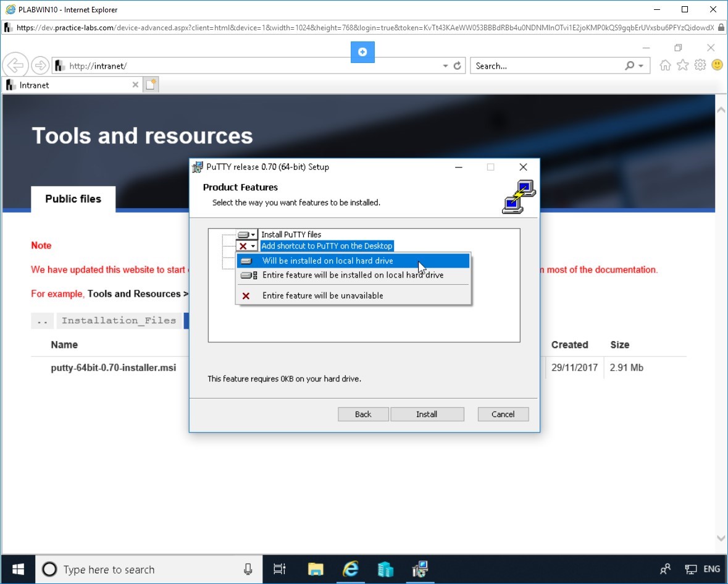Viewport: 728px width, 584px height.
Task: Click the IE back arrow button
Action: pos(15,66)
